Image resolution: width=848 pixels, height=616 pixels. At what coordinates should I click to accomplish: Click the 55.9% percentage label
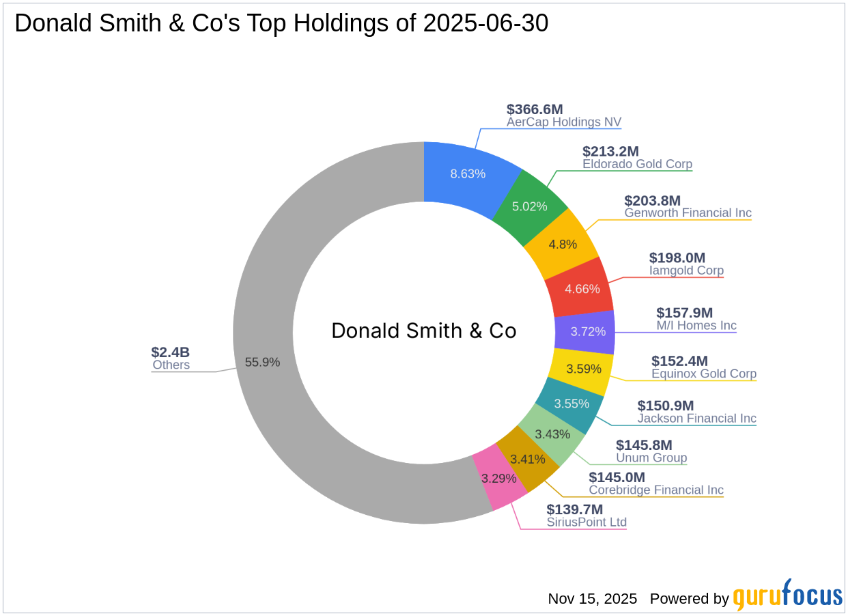pyautogui.click(x=262, y=363)
